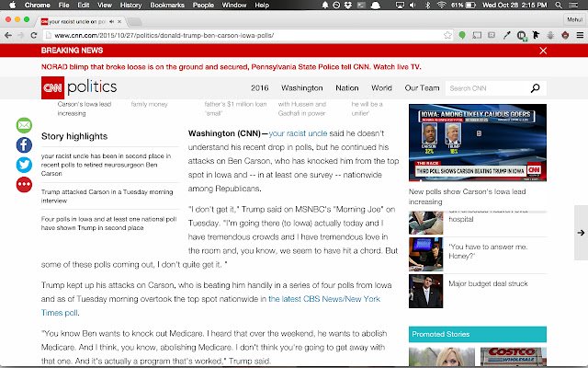The width and height of the screenshot is (588, 368).
Task: Open the People menu
Action: point(203,5)
